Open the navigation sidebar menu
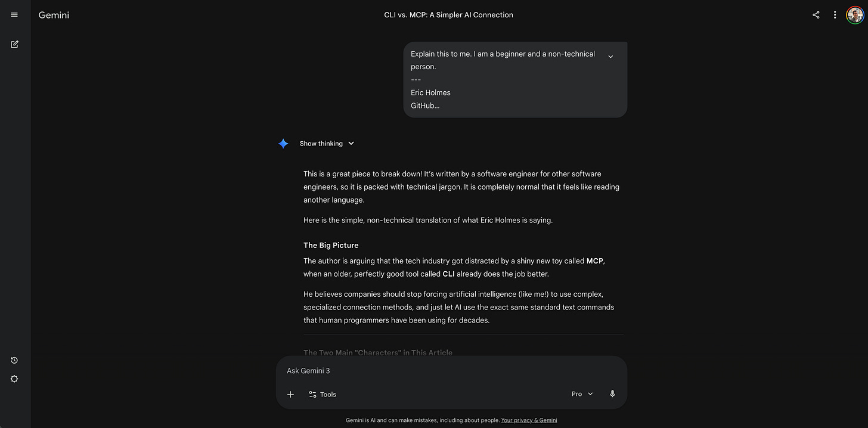Screen dimensions: 868x428 pyautogui.click(x=14, y=14)
